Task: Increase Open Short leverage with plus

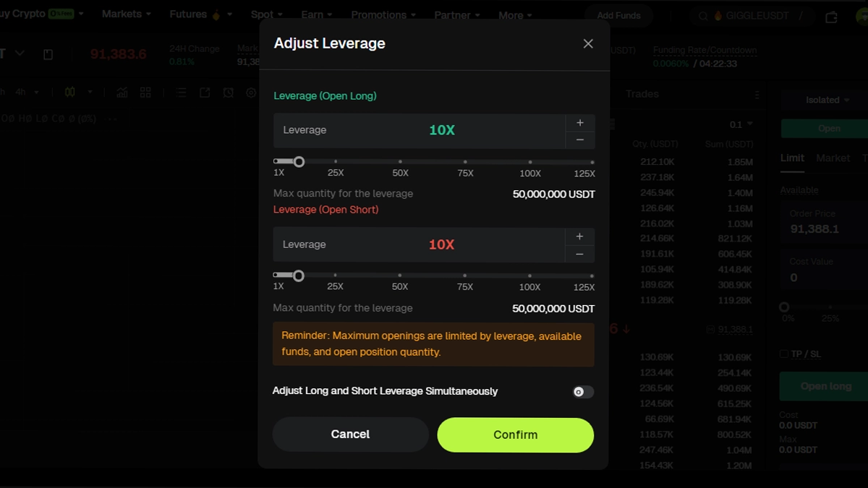Action: click(x=579, y=236)
